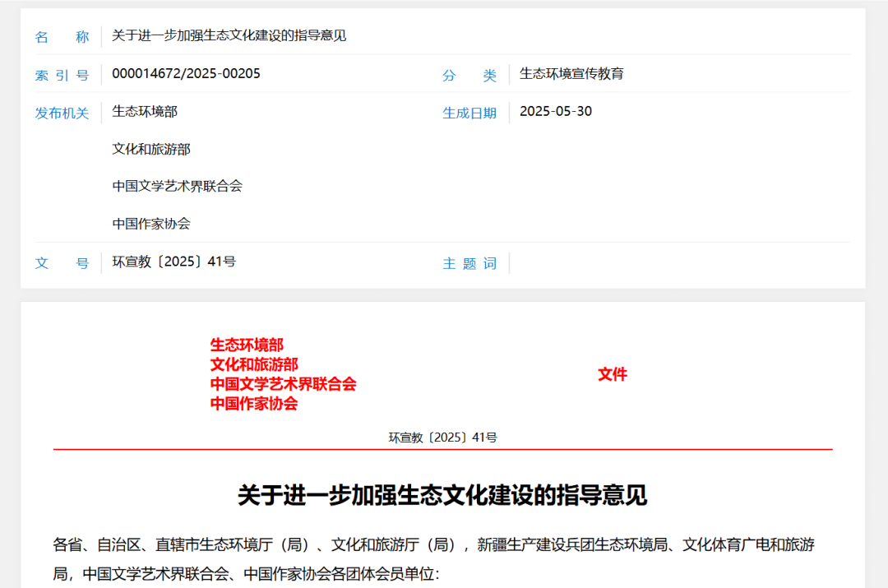Viewport: 888px width, 588px height.
Task: Select index number 000014672/2025-00205
Action: tap(187, 74)
